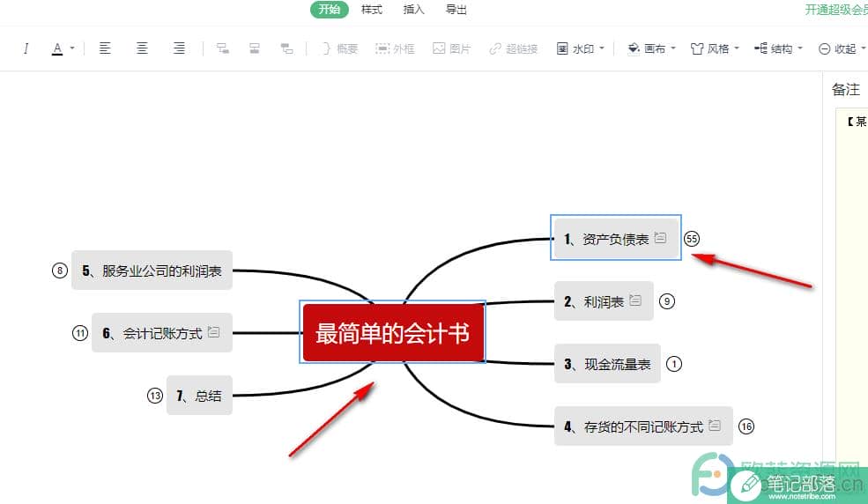Open the note icon on 会计记账方式
Screen dimensions: 868x504
(213, 331)
